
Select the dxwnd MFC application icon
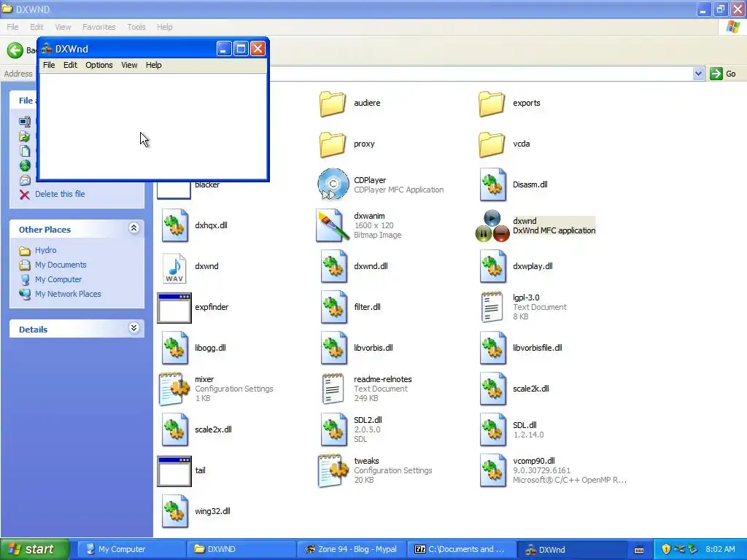[492, 226]
